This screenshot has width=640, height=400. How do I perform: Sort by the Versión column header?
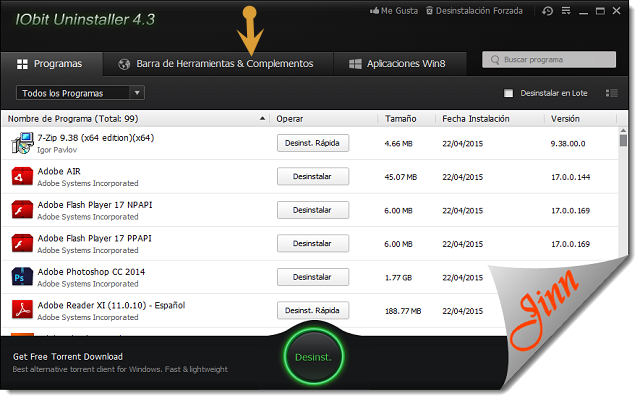tap(565, 119)
